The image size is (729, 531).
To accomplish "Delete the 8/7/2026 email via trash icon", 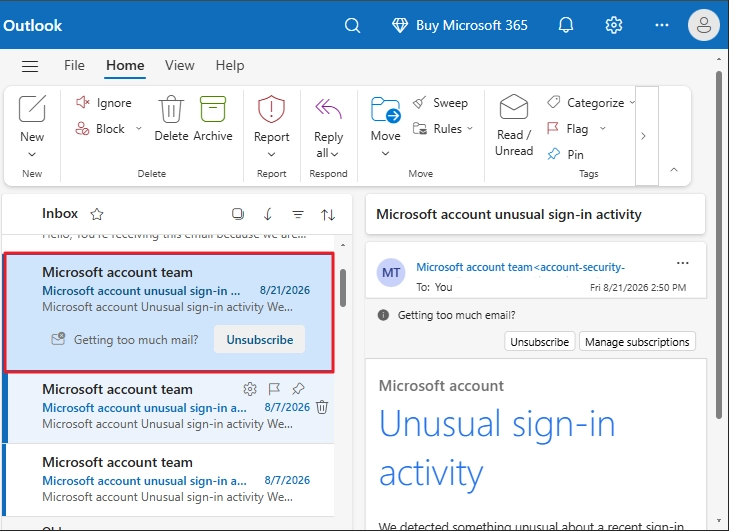I will click(x=322, y=407).
